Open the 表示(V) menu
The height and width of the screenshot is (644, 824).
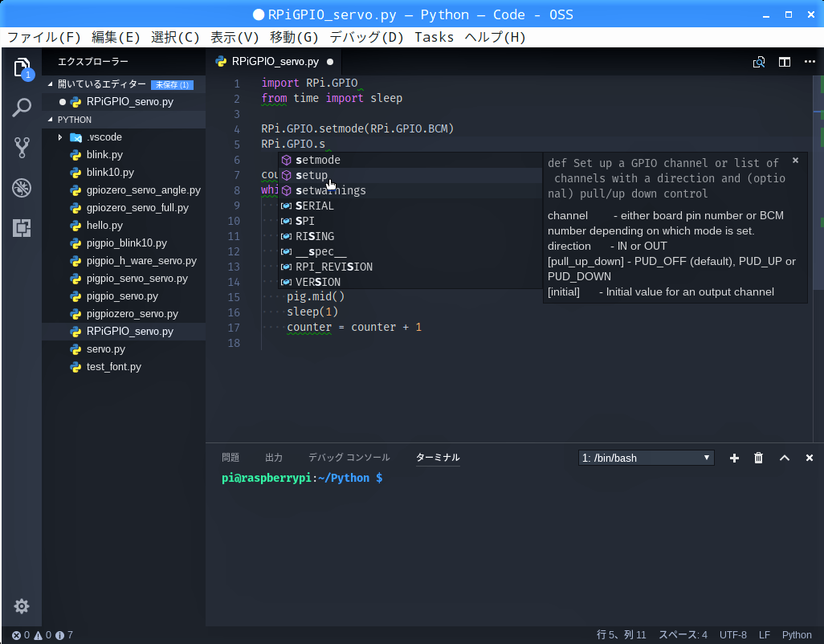coord(235,37)
